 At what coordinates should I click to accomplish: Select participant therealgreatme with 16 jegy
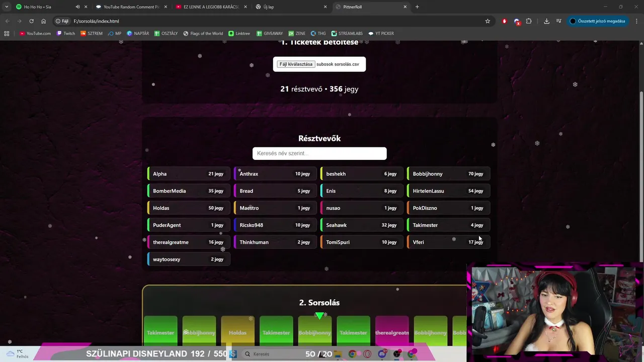189,242
